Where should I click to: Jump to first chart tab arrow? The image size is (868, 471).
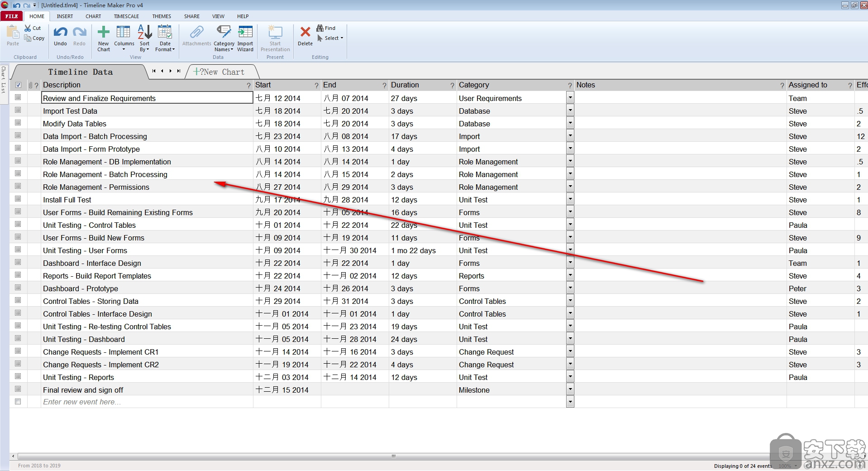point(154,71)
